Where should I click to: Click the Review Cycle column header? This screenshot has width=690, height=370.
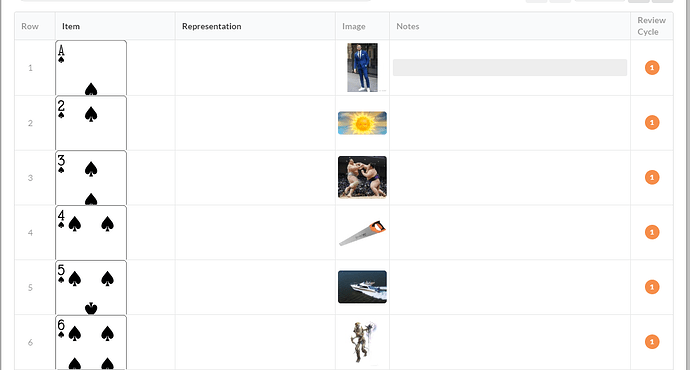651,26
